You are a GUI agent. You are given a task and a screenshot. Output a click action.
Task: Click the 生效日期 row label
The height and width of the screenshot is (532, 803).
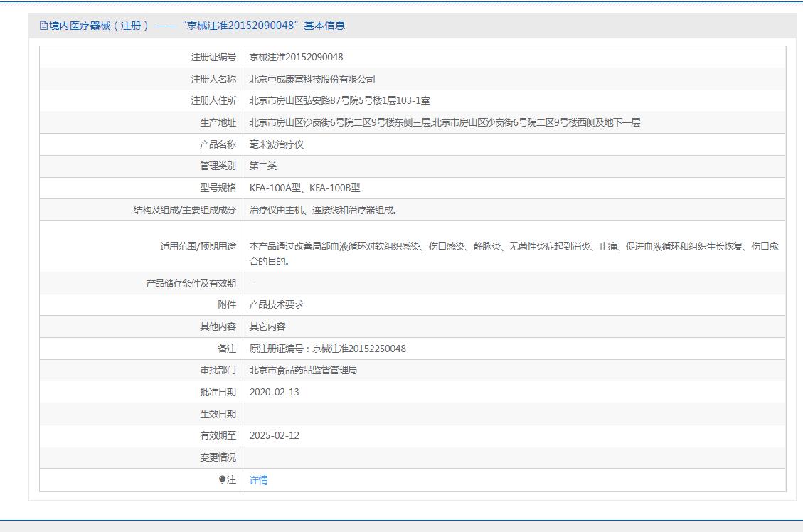coord(218,414)
